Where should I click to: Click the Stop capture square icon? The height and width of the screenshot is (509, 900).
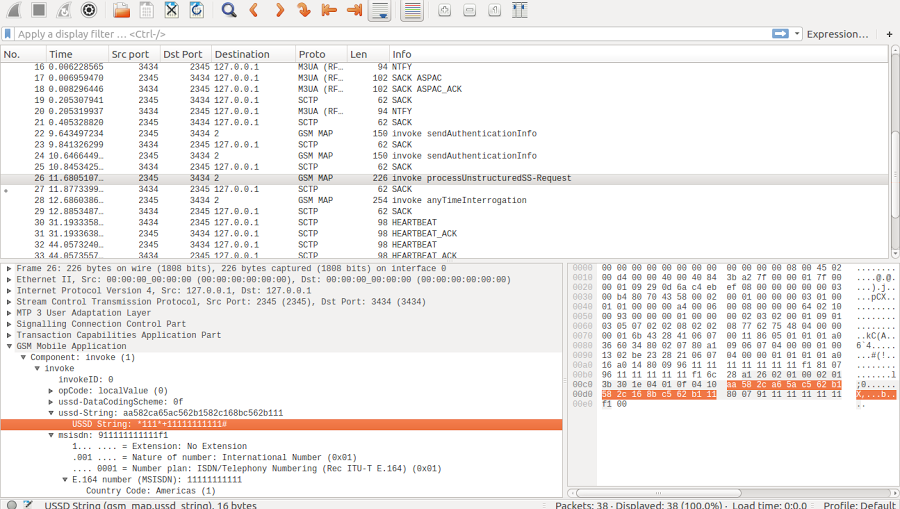(x=38, y=10)
